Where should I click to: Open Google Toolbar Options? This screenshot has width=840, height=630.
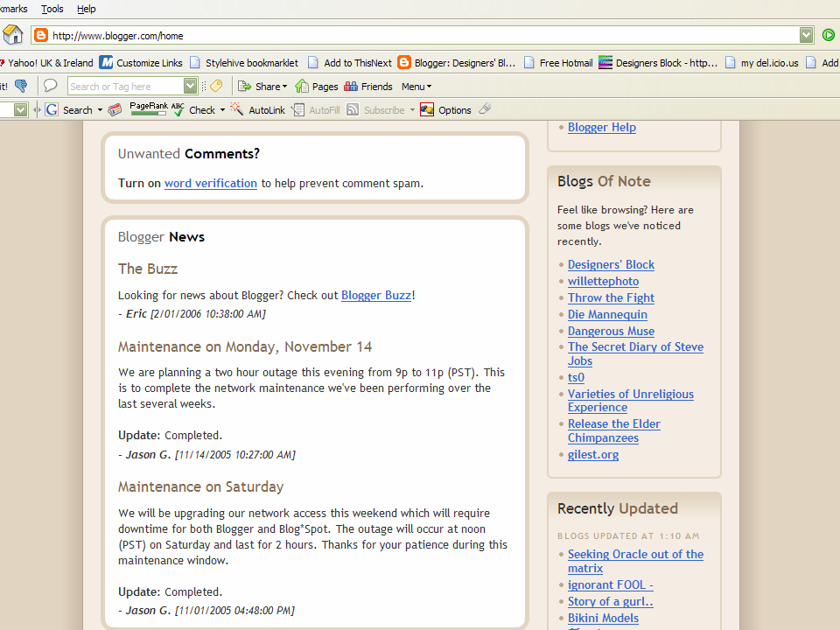pyautogui.click(x=445, y=110)
